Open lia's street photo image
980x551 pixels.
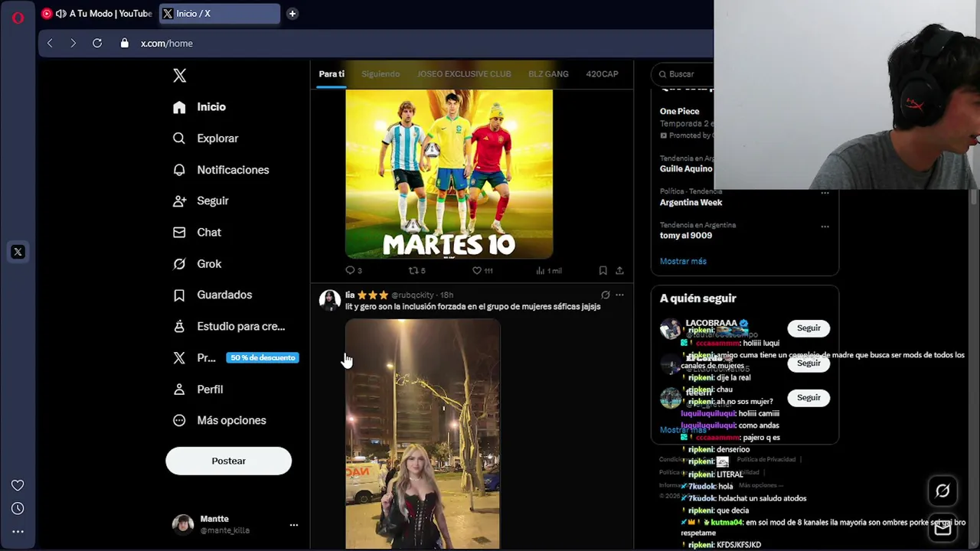pyautogui.click(x=423, y=435)
